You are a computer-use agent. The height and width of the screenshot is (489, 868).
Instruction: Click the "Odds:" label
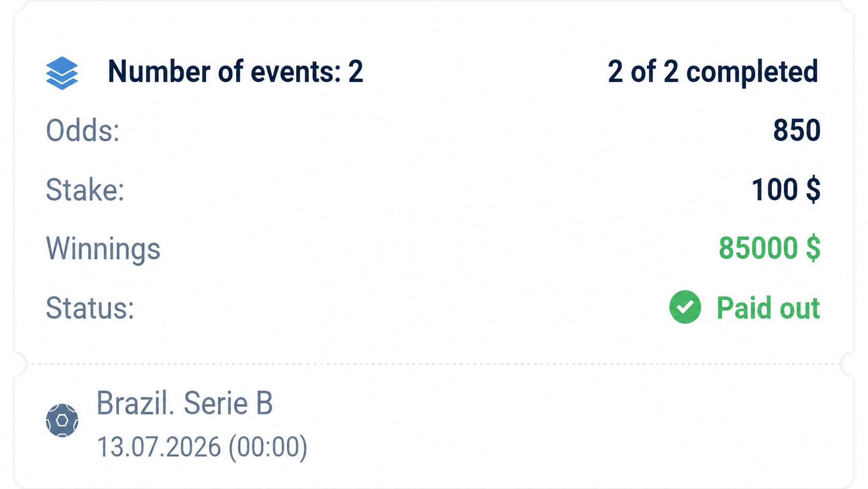coord(83,130)
